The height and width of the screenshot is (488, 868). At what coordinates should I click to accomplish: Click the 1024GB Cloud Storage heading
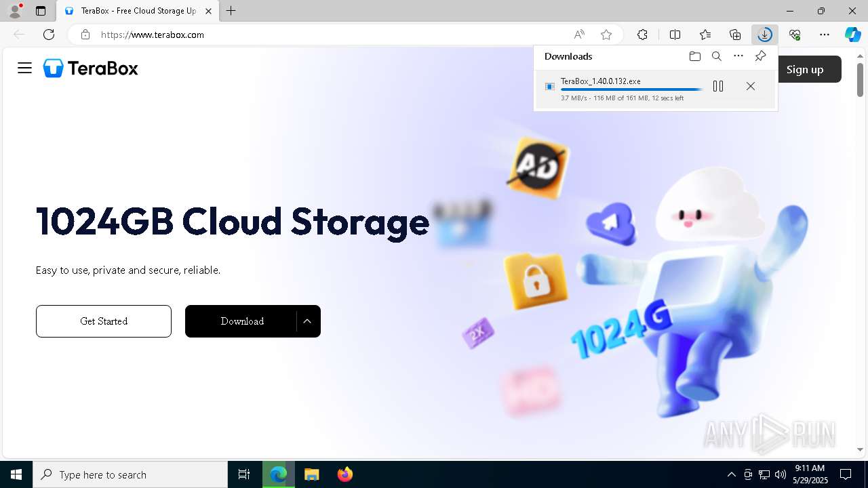pos(233,222)
